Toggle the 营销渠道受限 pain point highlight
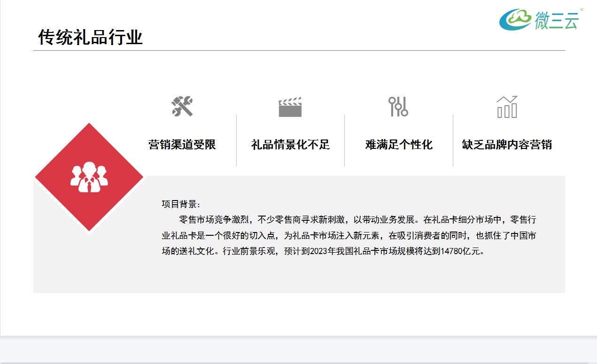This screenshot has width=597, height=364. pyautogui.click(x=182, y=145)
